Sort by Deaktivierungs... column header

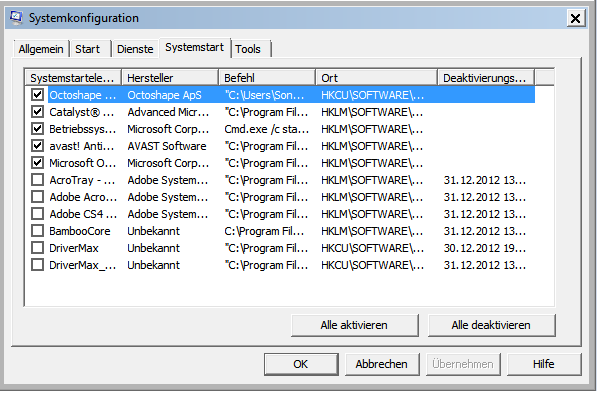click(486, 78)
